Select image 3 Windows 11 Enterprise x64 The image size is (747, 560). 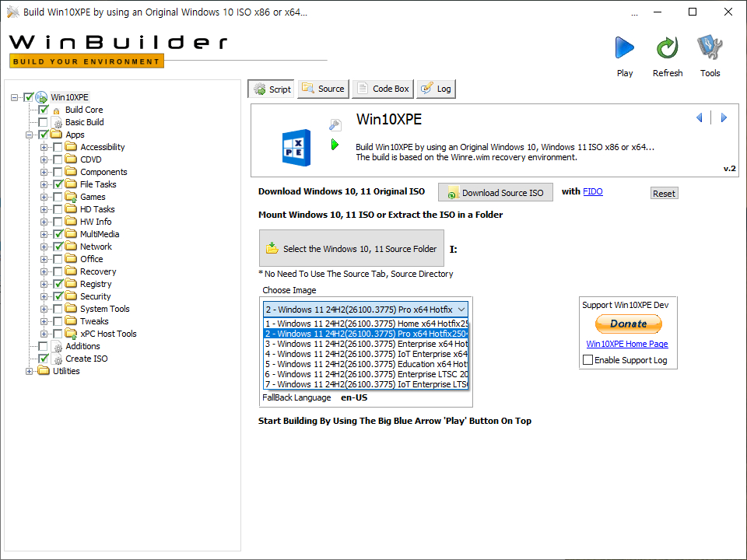366,344
